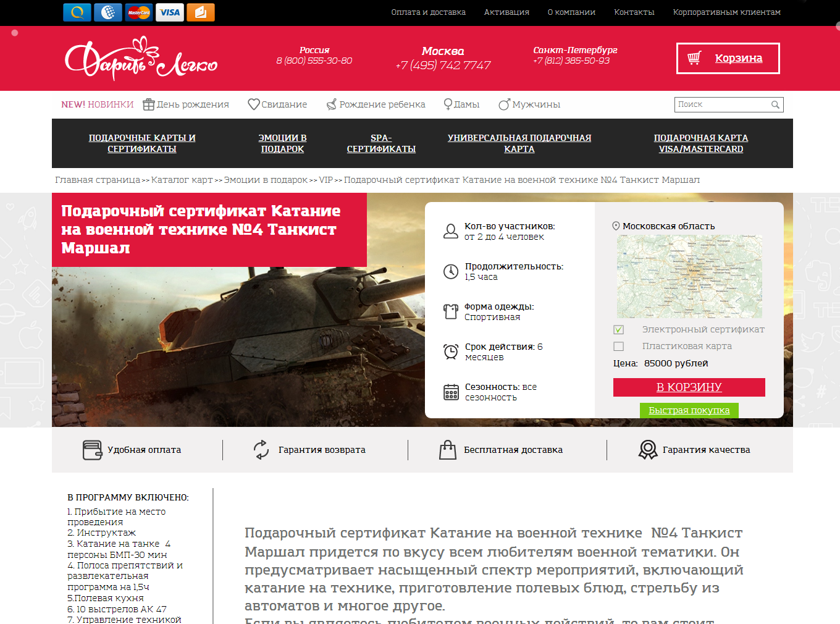This screenshot has width=840, height=624.
Task: Click the В ПРОГРАММУ ВКЛЮЧЕНО heading
Action: coord(128,497)
